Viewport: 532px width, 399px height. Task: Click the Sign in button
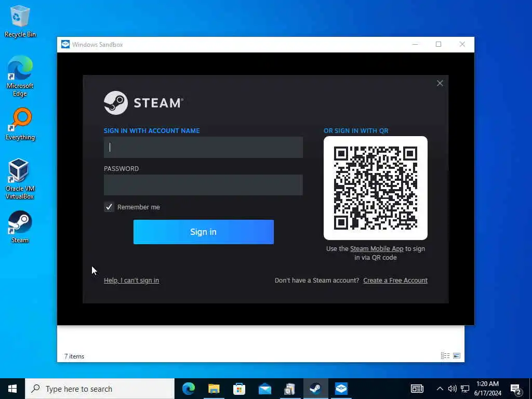pos(204,232)
